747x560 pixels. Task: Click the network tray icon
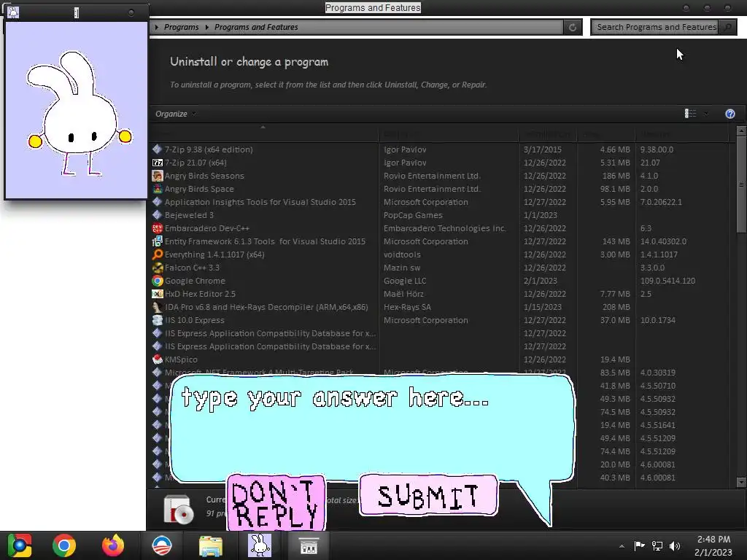click(x=657, y=545)
